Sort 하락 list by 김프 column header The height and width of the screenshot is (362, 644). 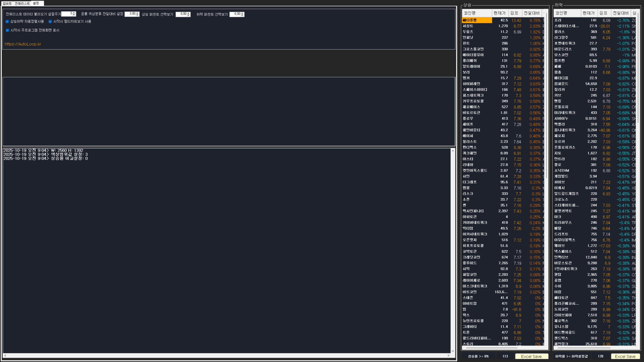tap(603, 13)
